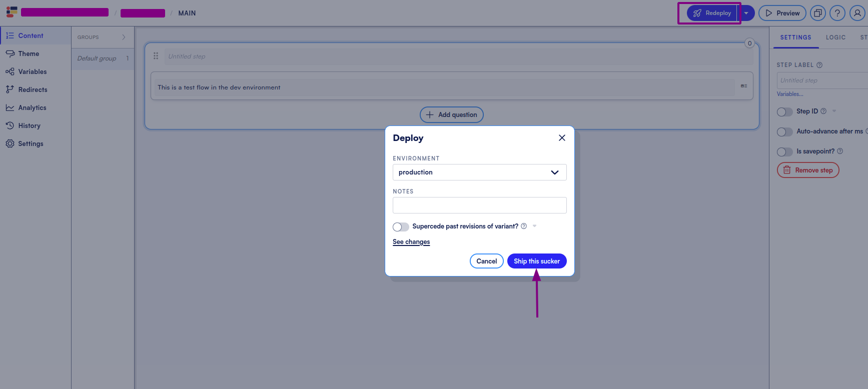The image size is (868, 389).
Task: Click the Variables... link
Action: click(790, 94)
